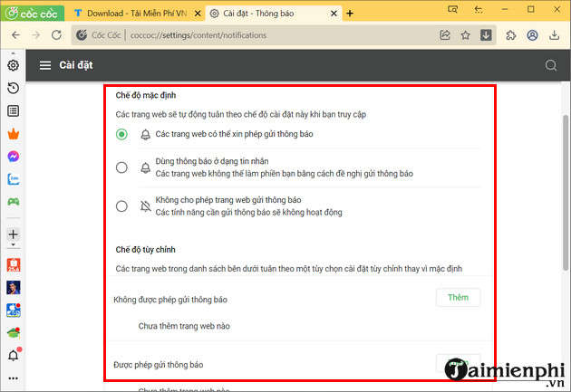
Task: Search settings with the magnifier icon
Action: 550,66
